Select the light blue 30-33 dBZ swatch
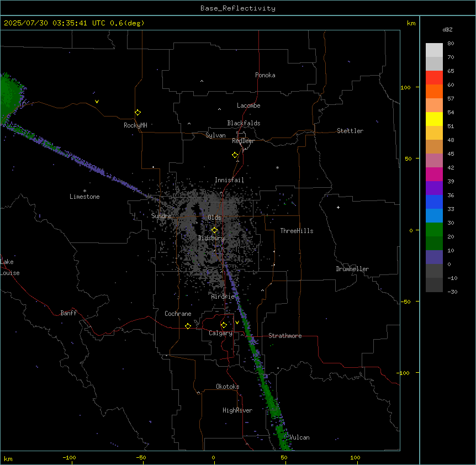Image resolution: width=476 pixels, height=465 pixels. pyautogui.click(x=434, y=215)
